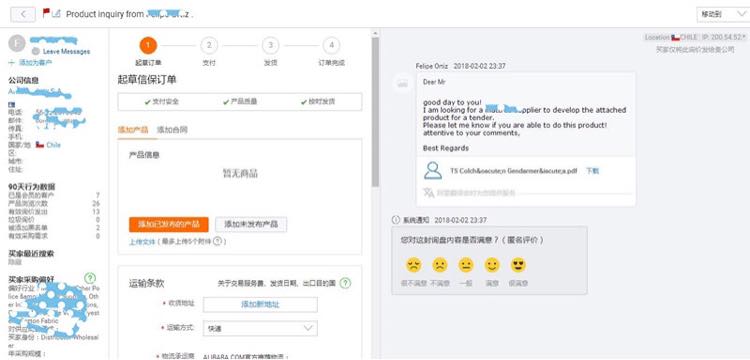Click 下载 to download attachment
This screenshot has height=360, width=750.
pos(593,171)
